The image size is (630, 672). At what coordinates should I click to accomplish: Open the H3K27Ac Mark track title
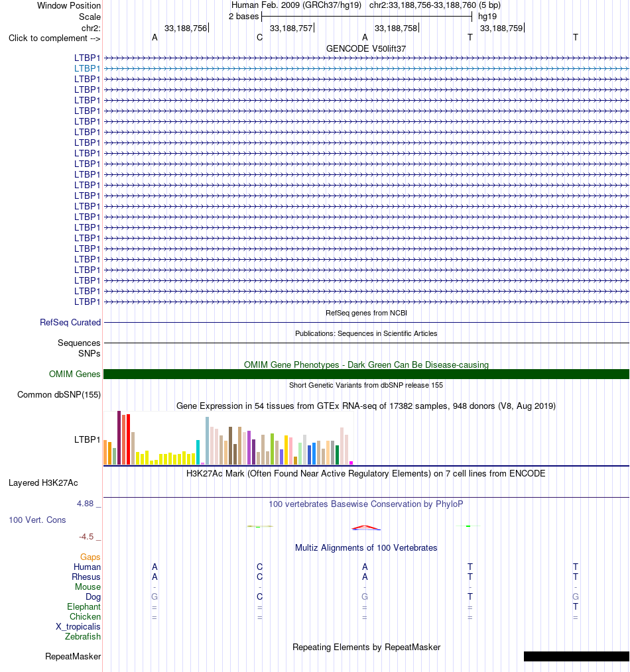pyautogui.click(x=366, y=474)
